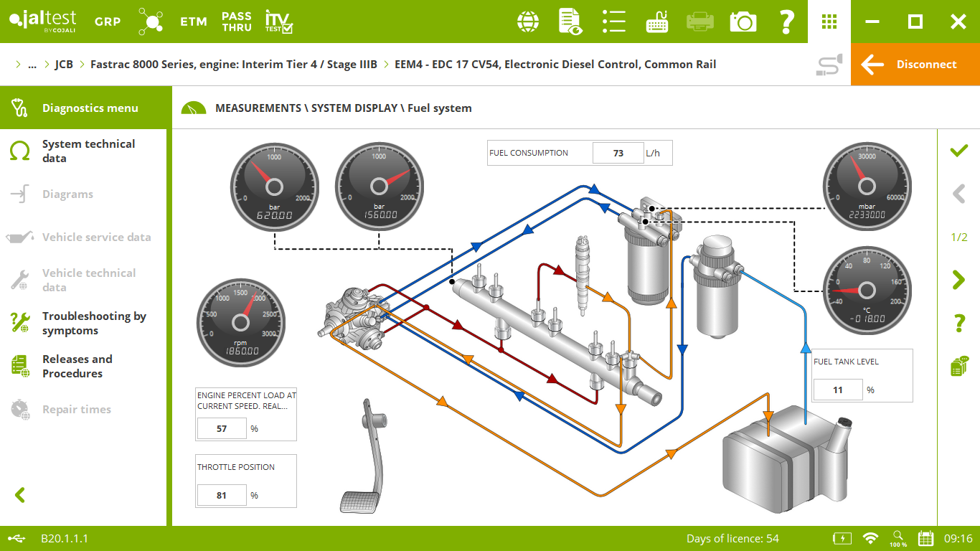Viewport: 980px width, 551px height.
Task: Click the fuel tank level value 11
Action: pyautogui.click(x=838, y=390)
